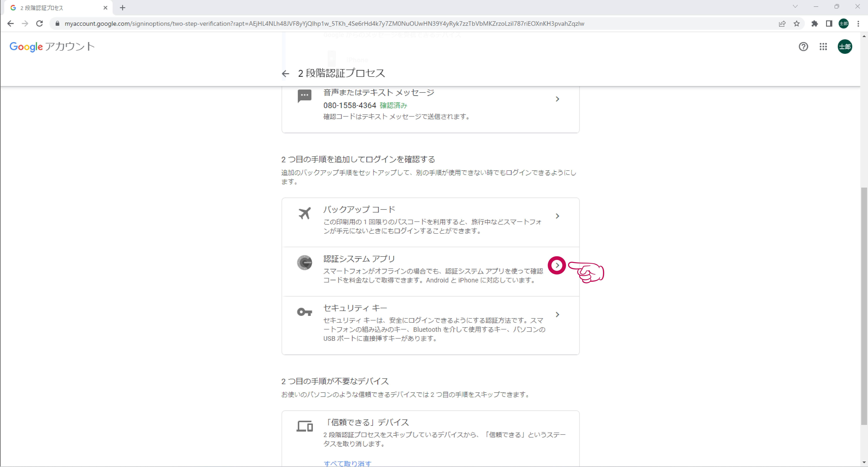Open the Google apps grid
The height and width of the screenshot is (467, 868).
pyautogui.click(x=823, y=47)
